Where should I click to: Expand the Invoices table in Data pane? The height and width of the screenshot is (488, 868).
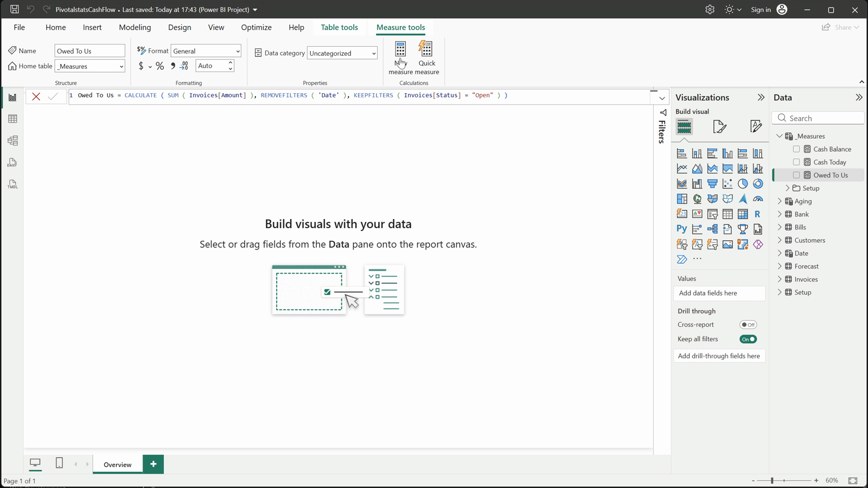[780, 279]
